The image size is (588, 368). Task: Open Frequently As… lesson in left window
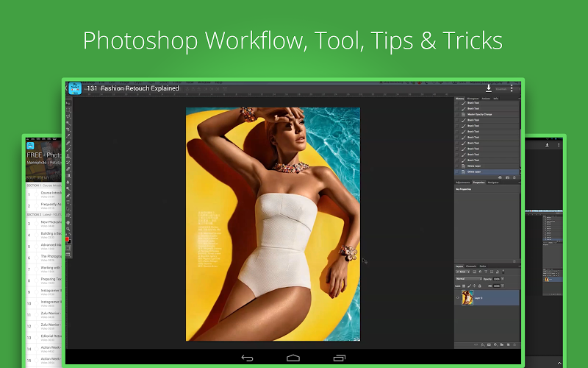(x=44, y=205)
